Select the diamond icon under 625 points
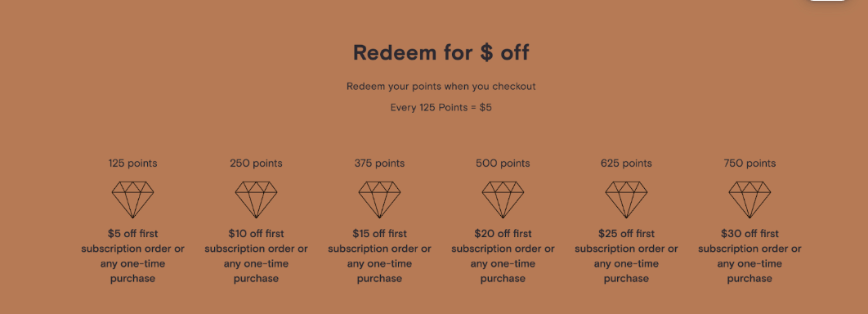Viewport: 868px width, 314px height. (626, 200)
